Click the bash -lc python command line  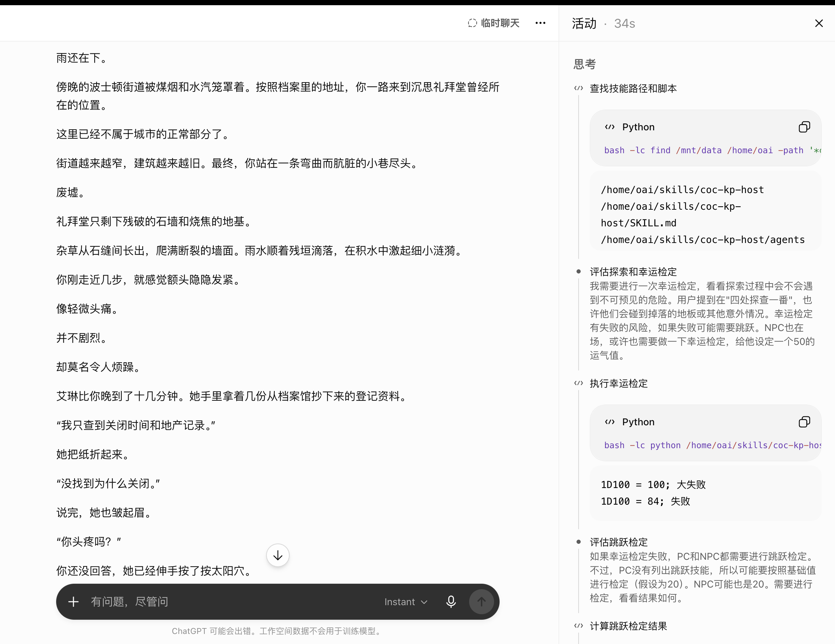point(713,445)
